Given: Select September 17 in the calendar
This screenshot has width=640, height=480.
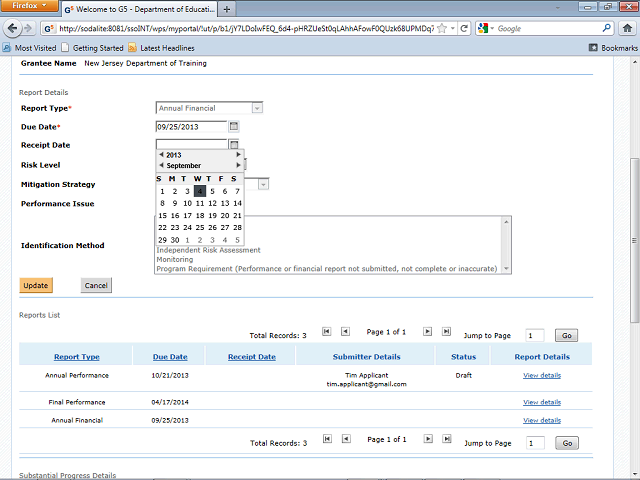Looking at the screenshot, I should point(187,215).
